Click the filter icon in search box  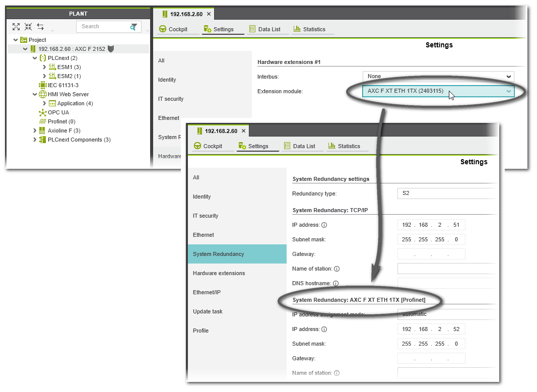coord(133,27)
